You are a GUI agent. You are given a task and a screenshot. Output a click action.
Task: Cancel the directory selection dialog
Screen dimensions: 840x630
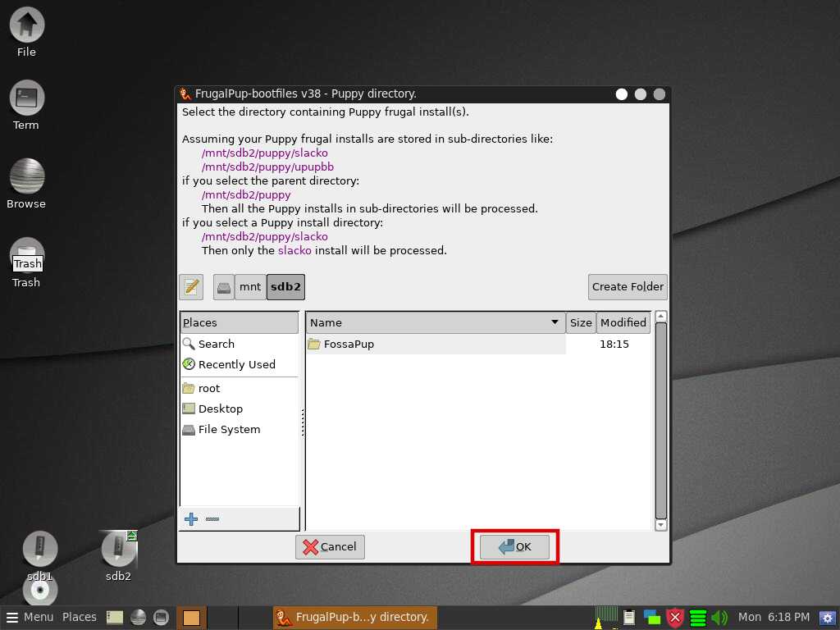click(x=330, y=547)
